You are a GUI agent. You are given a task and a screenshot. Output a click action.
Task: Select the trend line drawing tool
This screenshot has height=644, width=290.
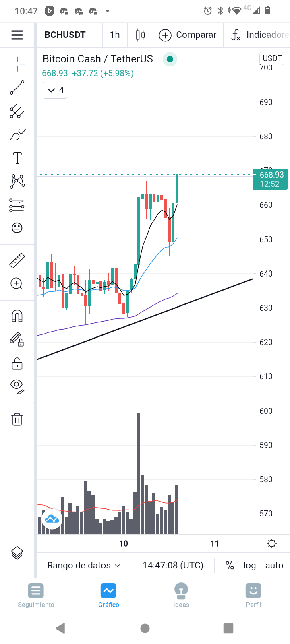(17, 87)
